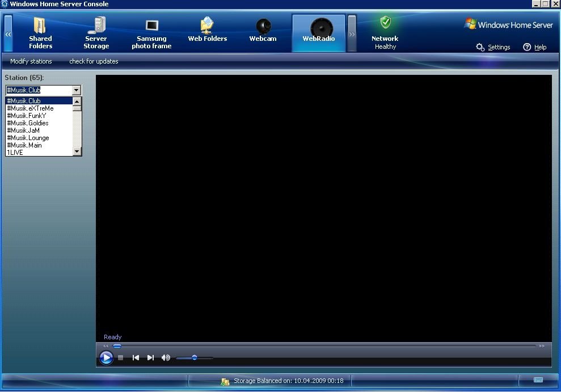This screenshot has height=392, width=561.
Task: Click station list scroll up arrow
Action: point(77,101)
